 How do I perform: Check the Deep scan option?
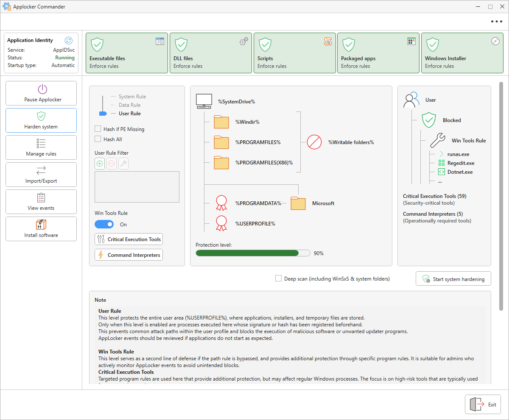278,278
